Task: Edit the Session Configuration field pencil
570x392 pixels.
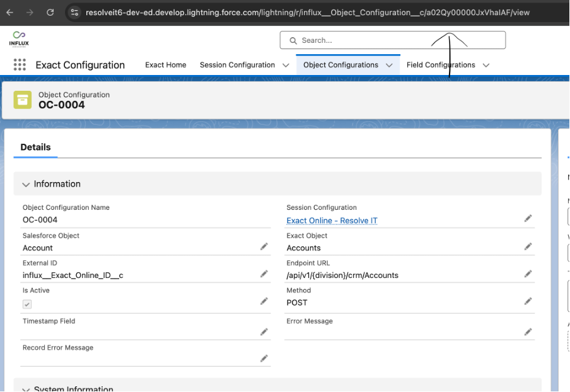Action: 528,218
